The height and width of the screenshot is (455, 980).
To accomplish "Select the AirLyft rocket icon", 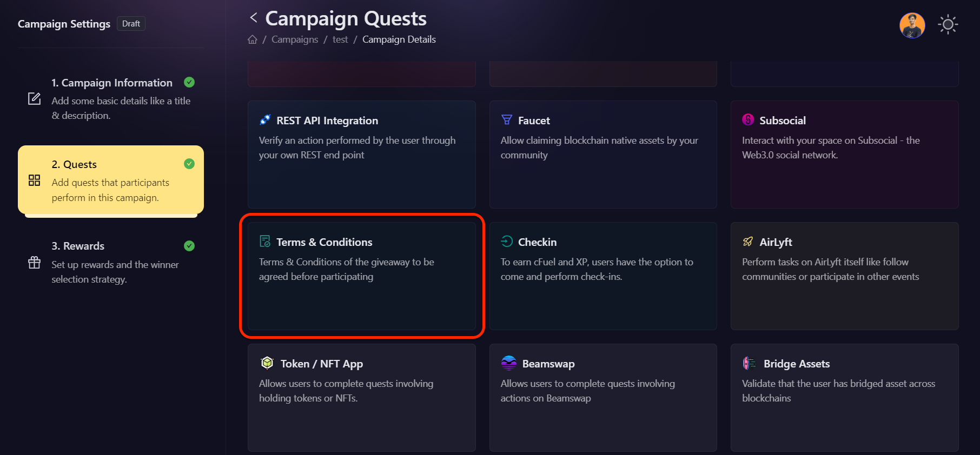I will (x=749, y=242).
